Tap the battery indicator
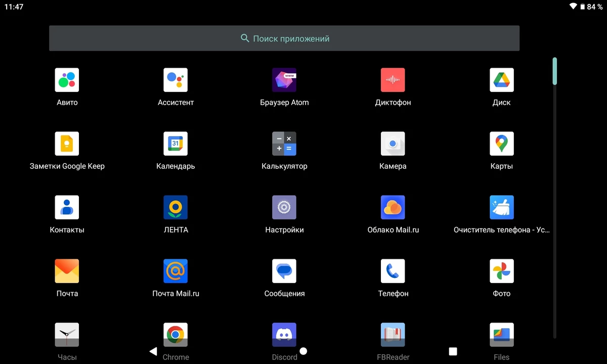Image resolution: width=607 pixels, height=364 pixels. click(582, 7)
